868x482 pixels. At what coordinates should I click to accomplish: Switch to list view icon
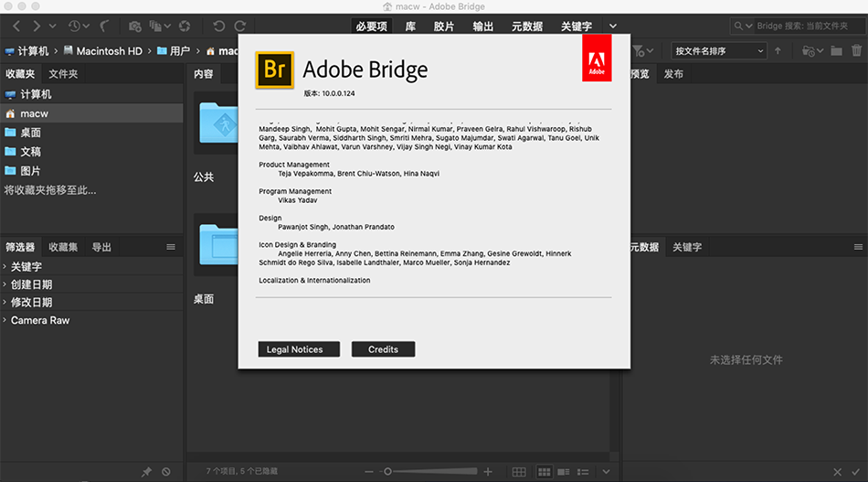point(583,472)
